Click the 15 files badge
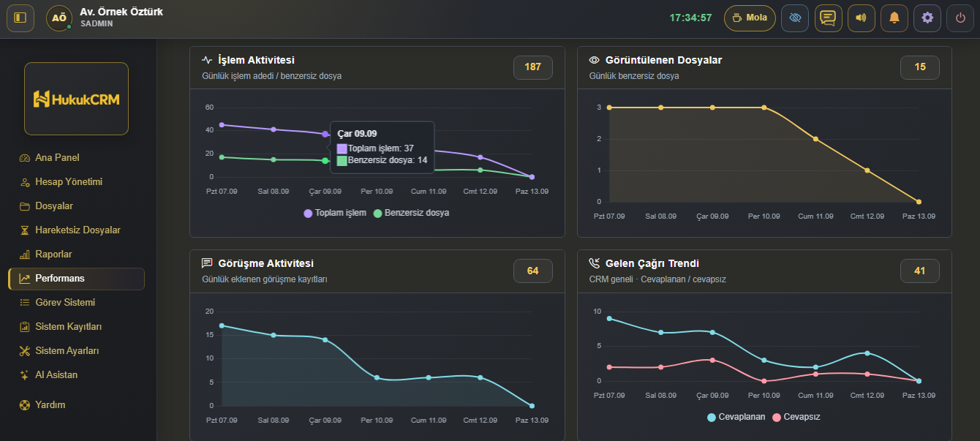The image size is (980, 441). coord(920,67)
